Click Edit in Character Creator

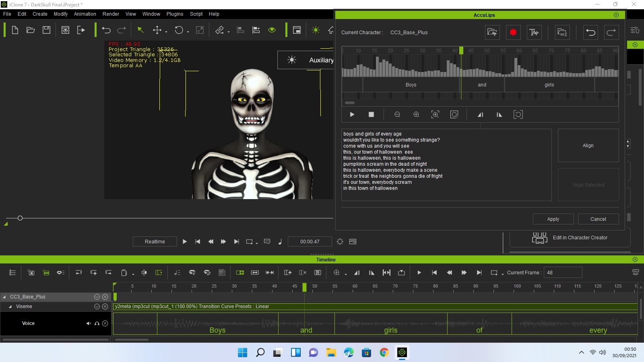(x=570, y=238)
